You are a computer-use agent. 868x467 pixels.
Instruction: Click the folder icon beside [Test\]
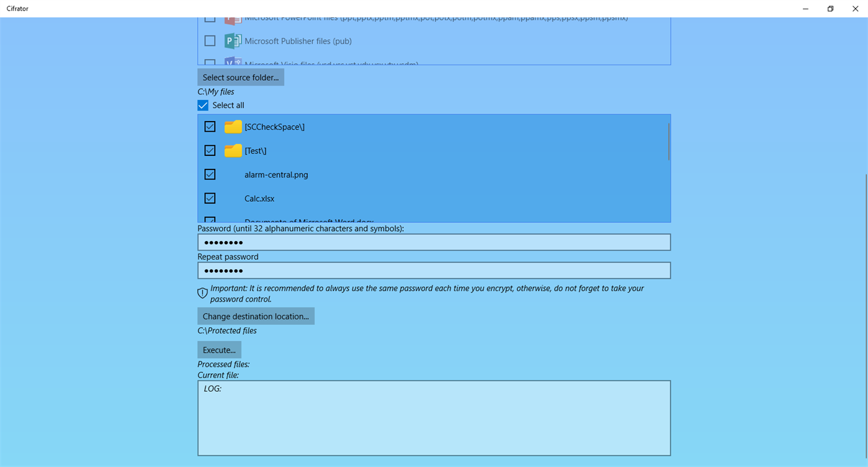pyautogui.click(x=232, y=150)
